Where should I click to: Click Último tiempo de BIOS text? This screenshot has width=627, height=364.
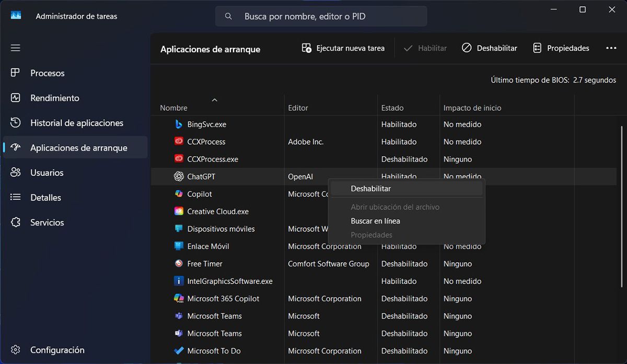point(553,80)
